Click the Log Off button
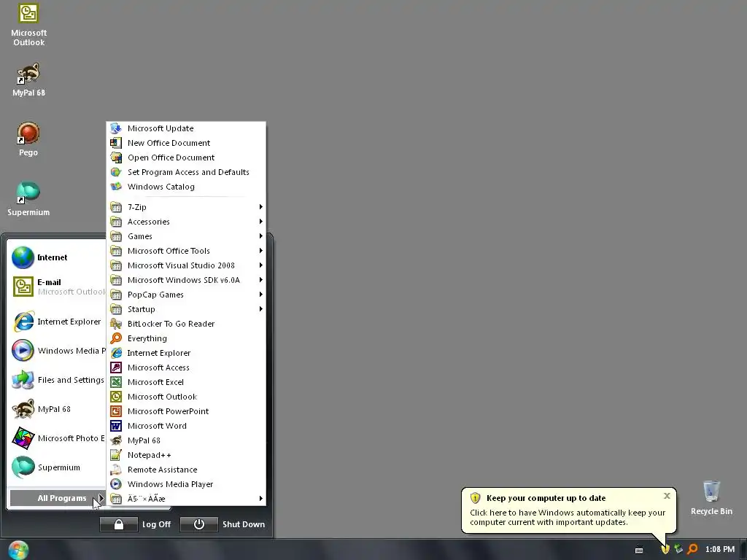747x560 pixels. (x=135, y=524)
